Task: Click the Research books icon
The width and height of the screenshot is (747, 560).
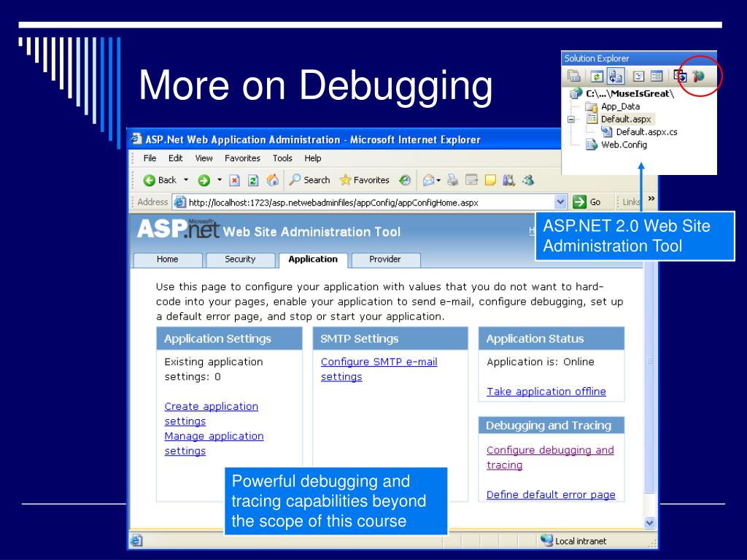Action: (508, 180)
